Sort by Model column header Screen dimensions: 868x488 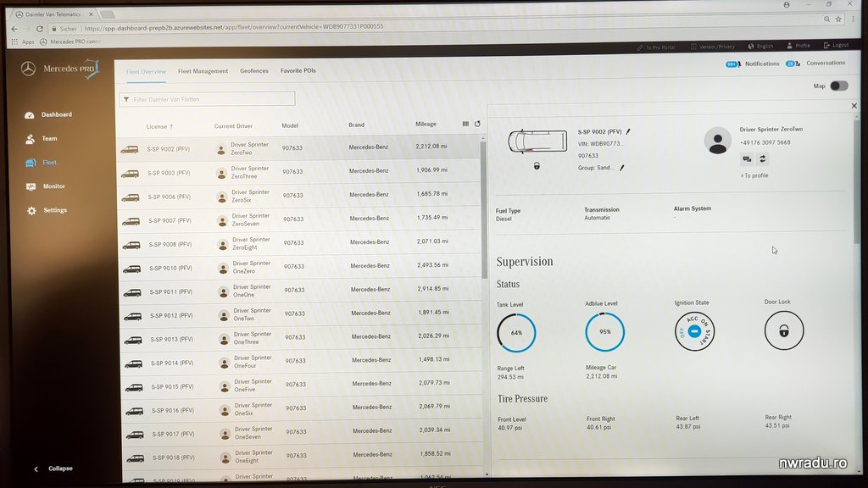[290, 125]
